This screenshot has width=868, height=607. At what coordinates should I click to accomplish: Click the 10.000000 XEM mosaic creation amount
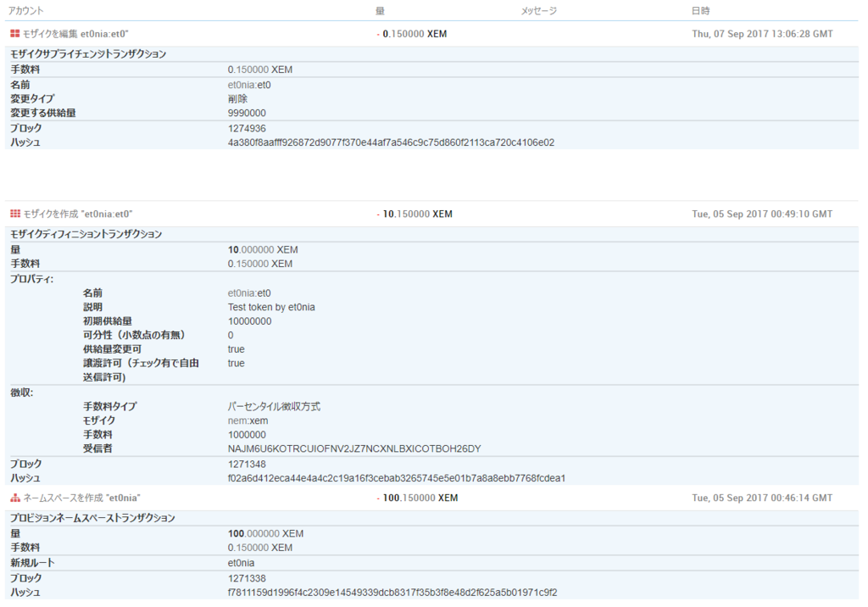tap(263, 250)
